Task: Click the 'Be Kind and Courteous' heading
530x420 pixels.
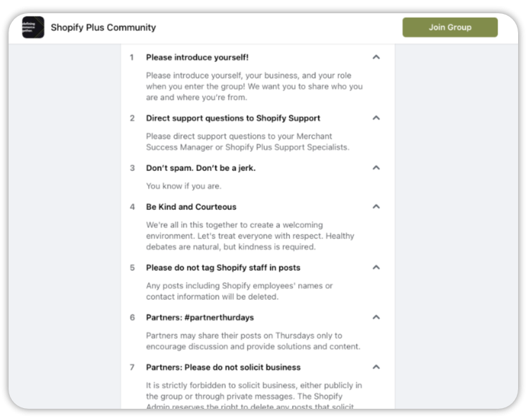Action: click(x=191, y=207)
